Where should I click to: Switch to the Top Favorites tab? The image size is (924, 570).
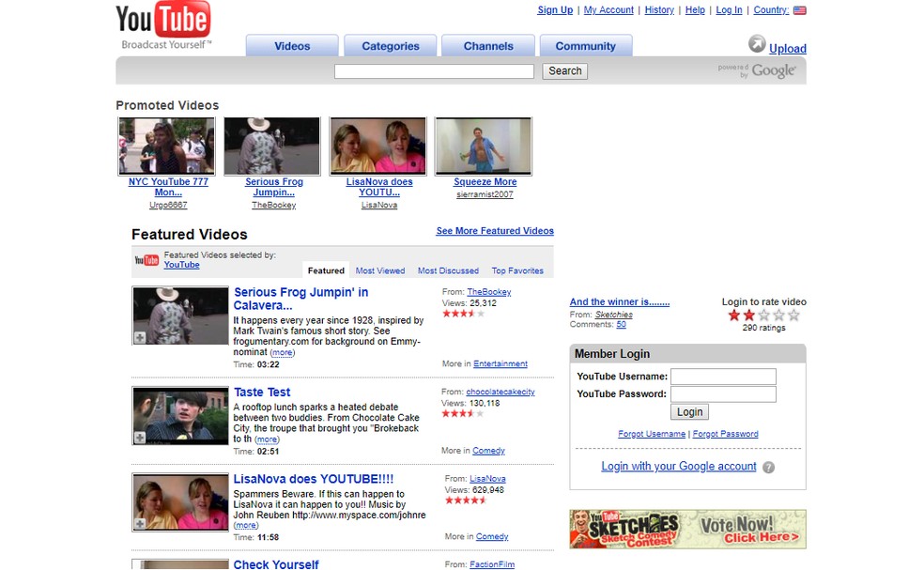point(517,270)
